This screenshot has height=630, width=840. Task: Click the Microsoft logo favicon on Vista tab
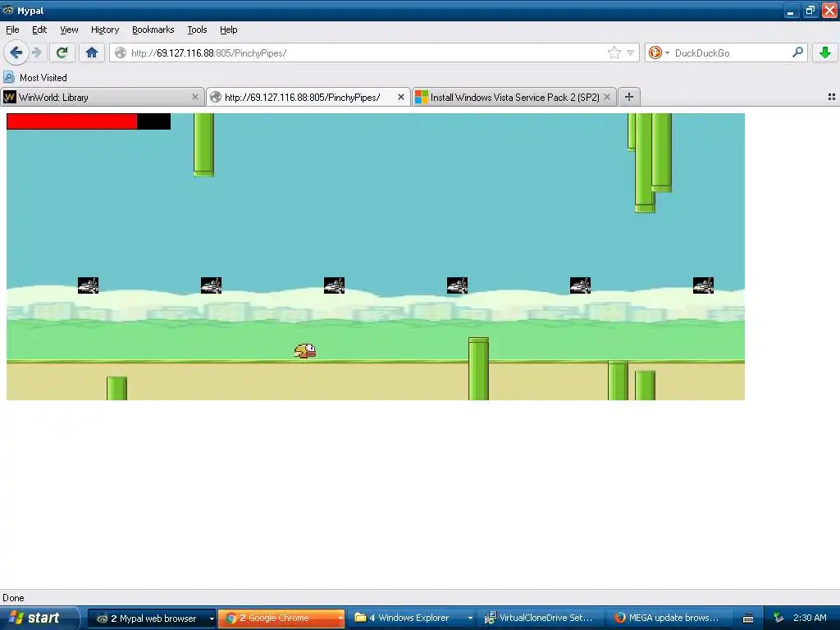422,97
